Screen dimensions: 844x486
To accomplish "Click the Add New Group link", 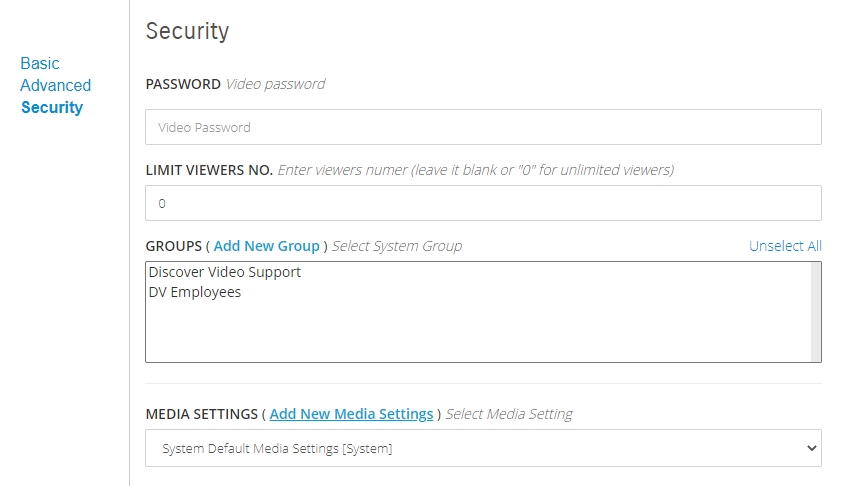I will [x=266, y=246].
